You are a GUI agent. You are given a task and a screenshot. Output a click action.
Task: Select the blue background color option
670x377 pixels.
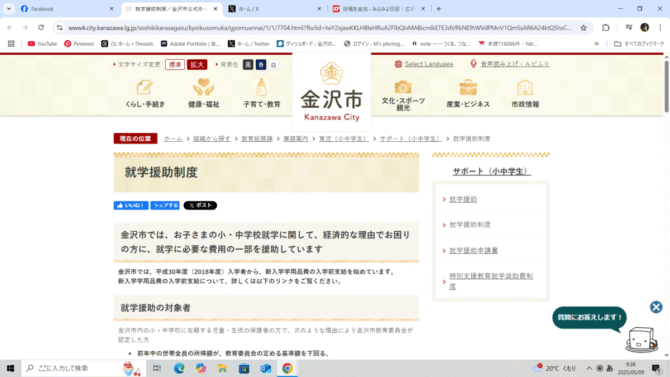(x=261, y=65)
